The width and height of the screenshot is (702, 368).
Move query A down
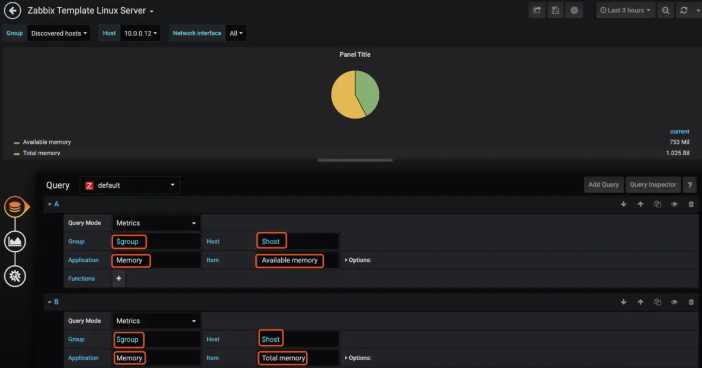(623, 204)
